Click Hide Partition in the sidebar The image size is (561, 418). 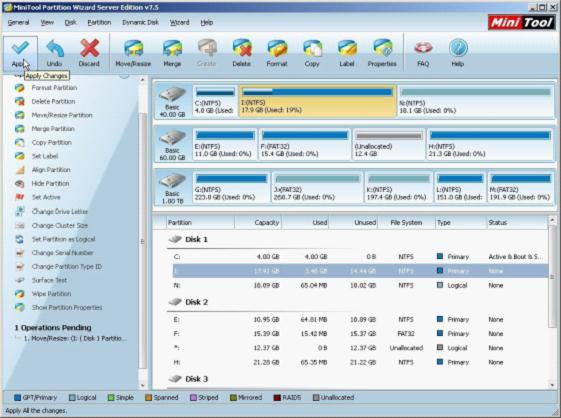[50, 184]
